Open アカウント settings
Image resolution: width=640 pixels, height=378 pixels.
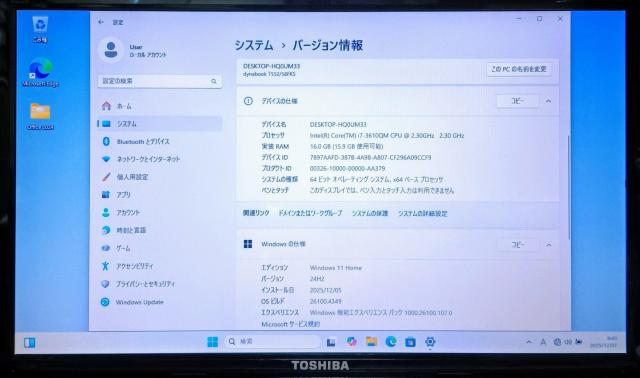click(x=160, y=213)
